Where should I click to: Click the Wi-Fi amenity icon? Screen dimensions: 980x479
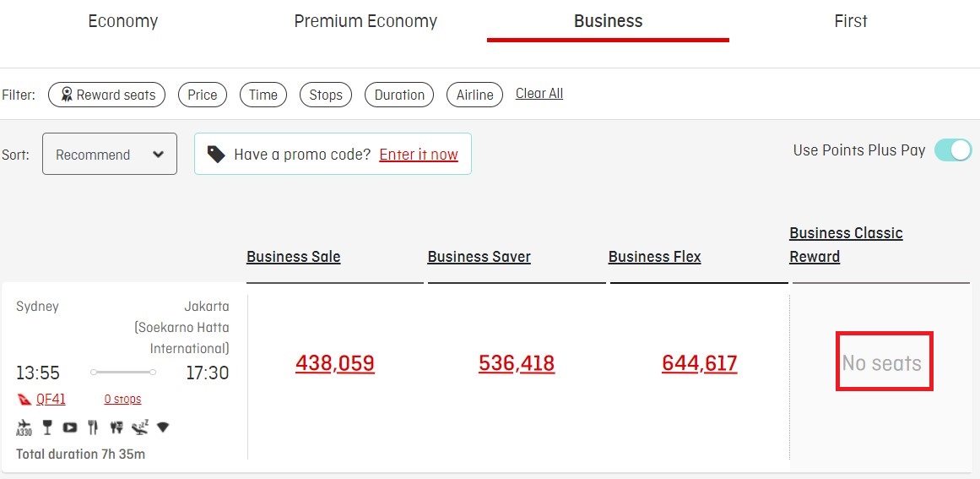pos(163,427)
